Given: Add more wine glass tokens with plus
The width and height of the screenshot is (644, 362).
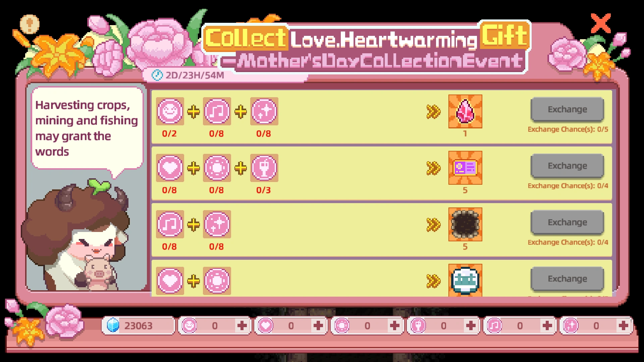Looking at the screenshot, I should point(471,325).
